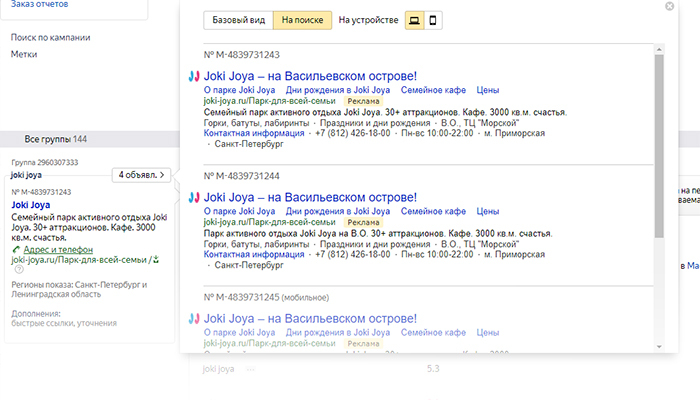Open ad M-4839731245 mobile headline link
Viewport: 700px width, 400px height.
[310, 319]
